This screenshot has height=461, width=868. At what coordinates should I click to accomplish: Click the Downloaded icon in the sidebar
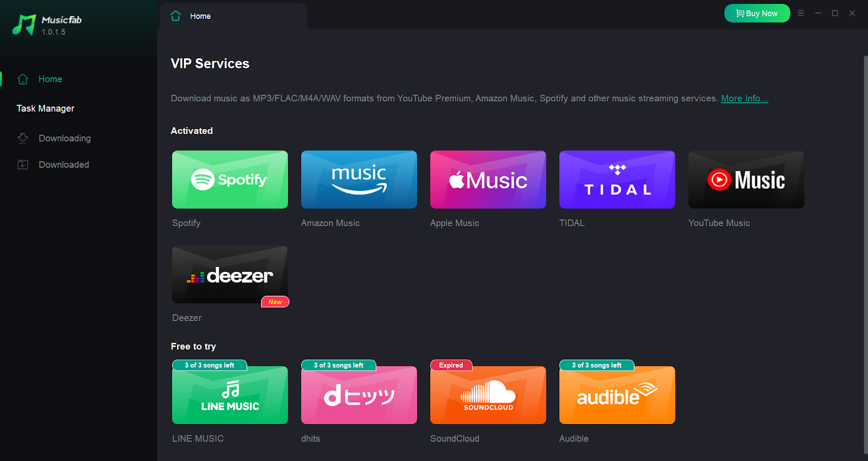[x=23, y=164]
